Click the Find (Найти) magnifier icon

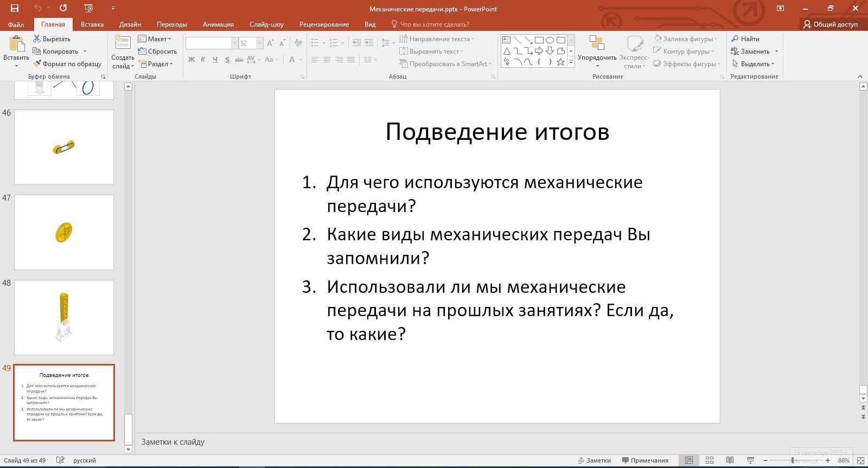[735, 39]
